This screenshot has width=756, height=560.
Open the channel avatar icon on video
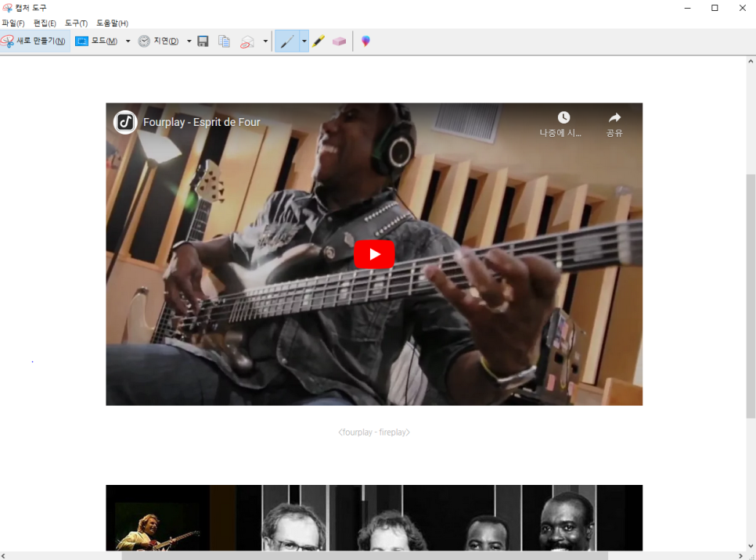(x=125, y=122)
